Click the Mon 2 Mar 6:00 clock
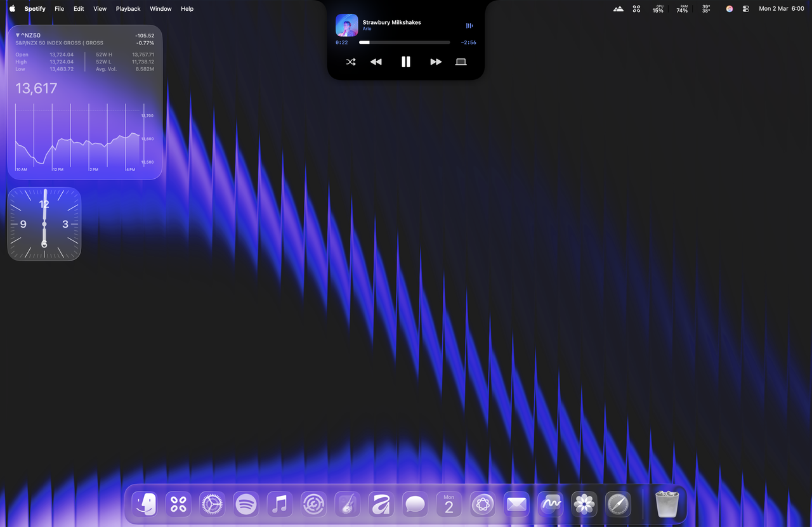Screen dimensions: 812x527 (x=782, y=9)
